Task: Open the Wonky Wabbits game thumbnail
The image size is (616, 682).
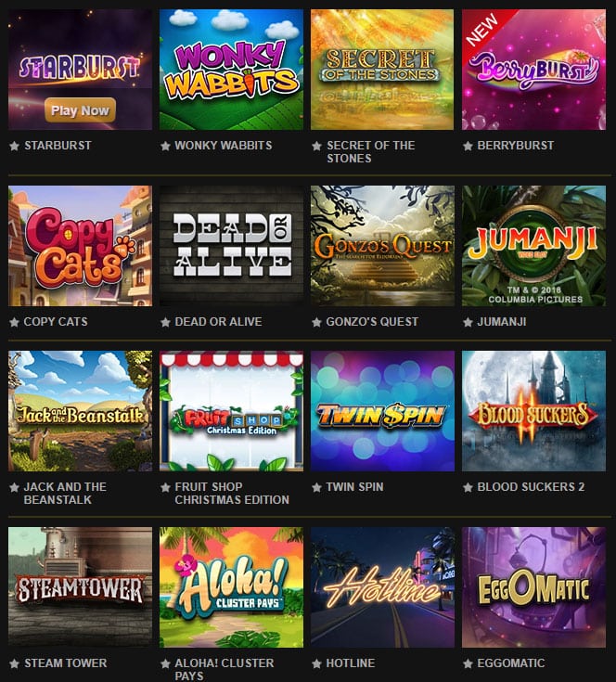Action: click(231, 70)
